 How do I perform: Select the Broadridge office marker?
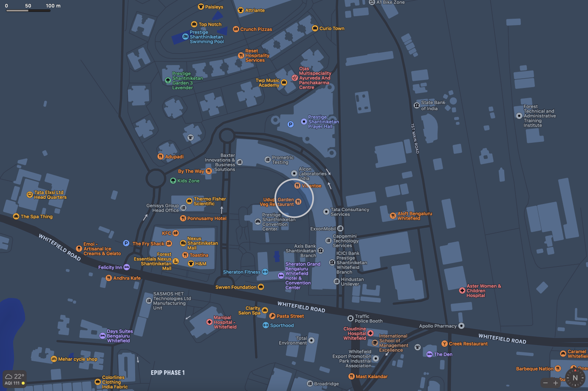[x=310, y=384]
